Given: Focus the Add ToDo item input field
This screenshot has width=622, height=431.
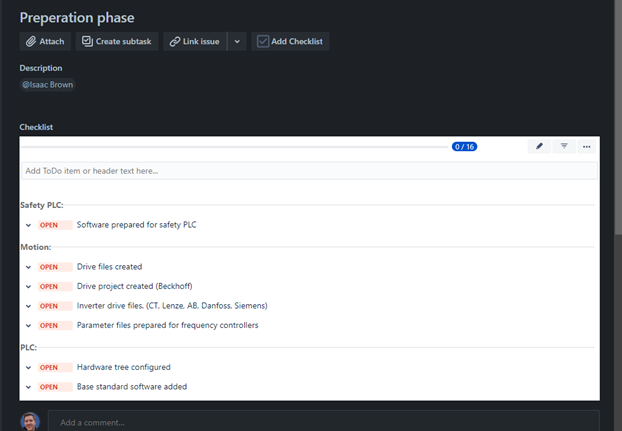Looking at the screenshot, I should pyautogui.click(x=309, y=171).
